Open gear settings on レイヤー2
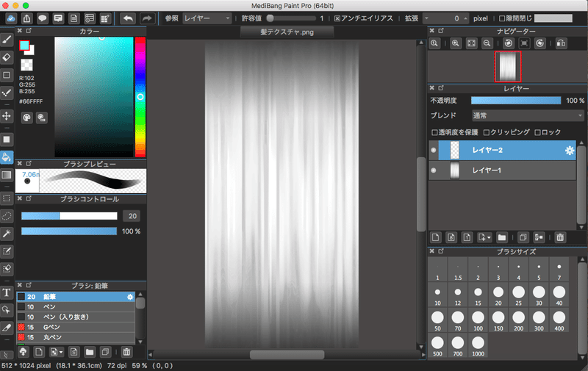This screenshot has width=588, height=371. pyautogui.click(x=569, y=151)
